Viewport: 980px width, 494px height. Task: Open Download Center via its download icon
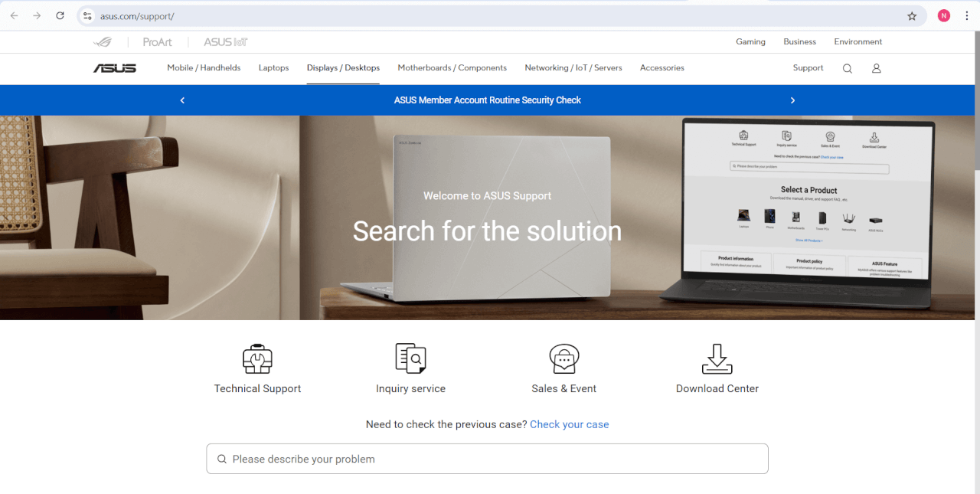pos(717,358)
